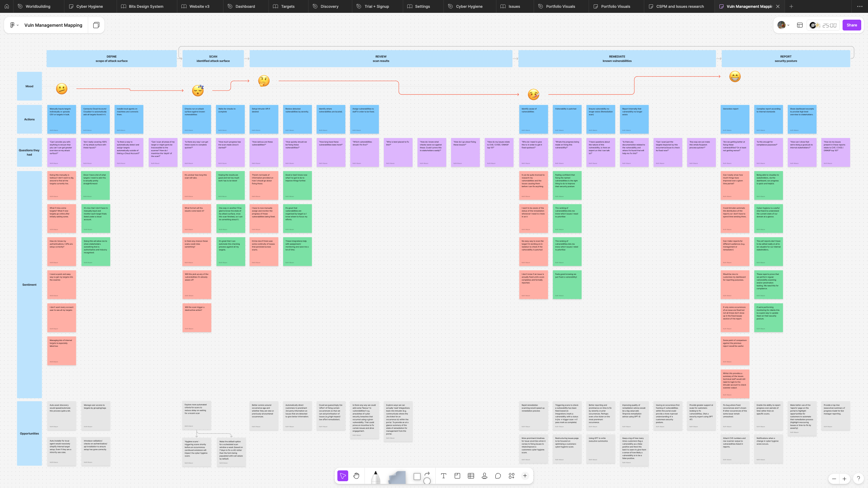Pick the marker pen tool
868x488 pixels.
coord(375,477)
